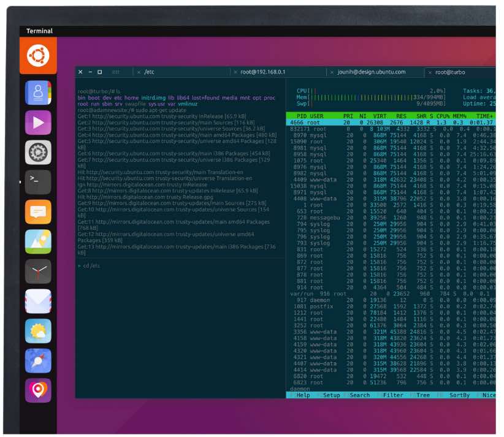Minimize the terminal window
The width and height of the screenshot is (504, 437).
coord(90,72)
